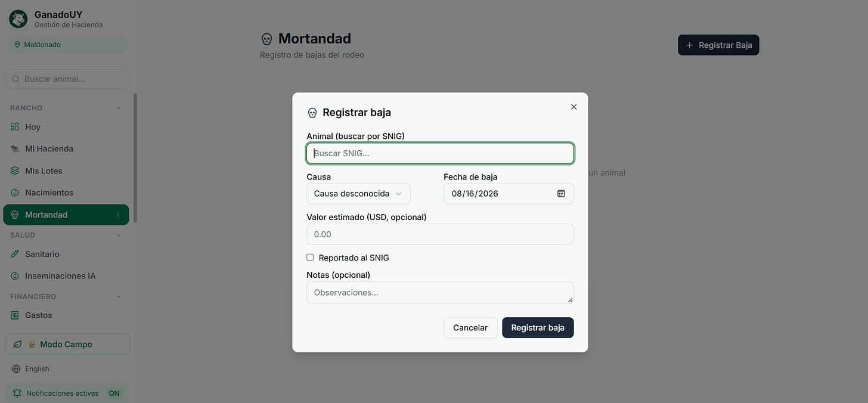Open the Causa desconocida dropdown
The width and height of the screenshot is (868, 403).
click(x=358, y=194)
